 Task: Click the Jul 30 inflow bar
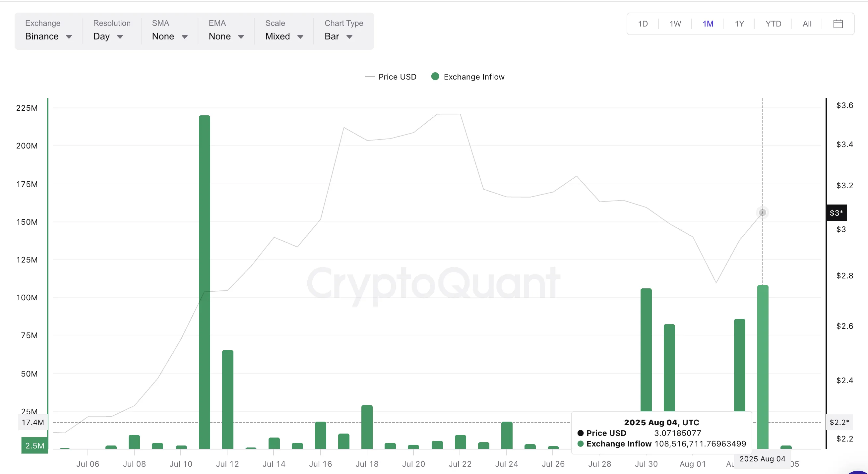646,350
